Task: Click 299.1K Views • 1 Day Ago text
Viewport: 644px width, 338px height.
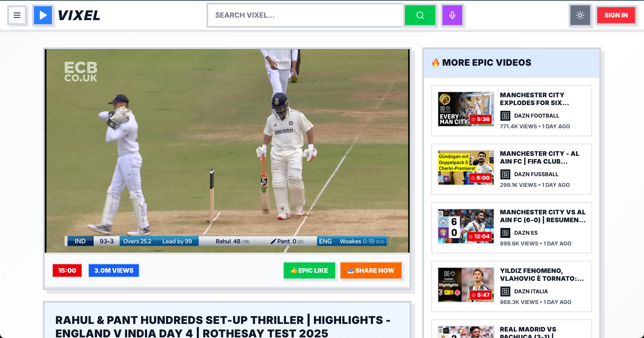Action: (x=535, y=185)
